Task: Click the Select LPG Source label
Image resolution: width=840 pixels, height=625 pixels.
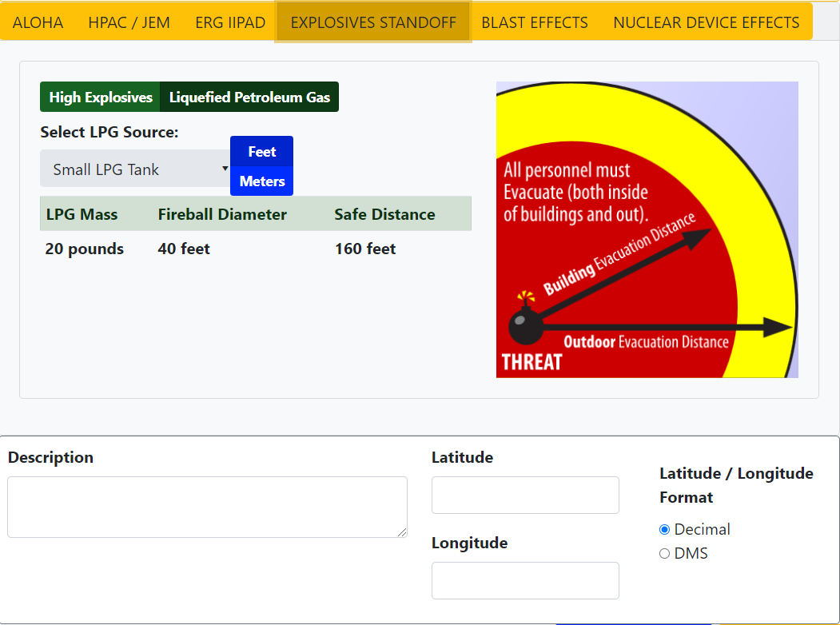Action: (109, 132)
